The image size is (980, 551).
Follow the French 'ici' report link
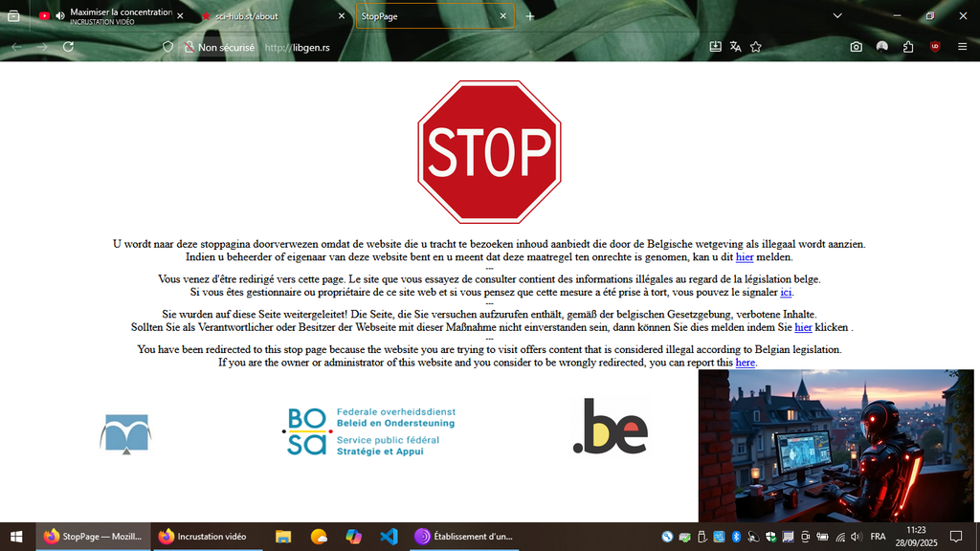coord(786,292)
